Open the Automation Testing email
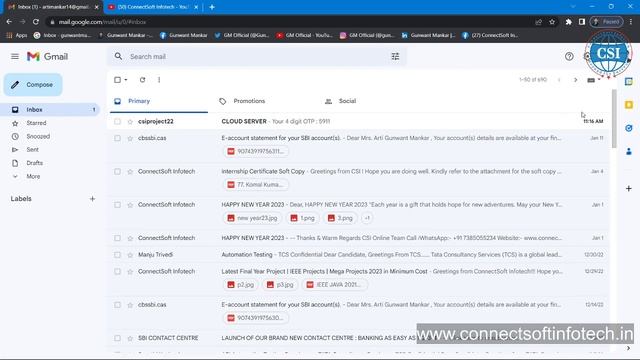640x360 pixels. point(358,255)
